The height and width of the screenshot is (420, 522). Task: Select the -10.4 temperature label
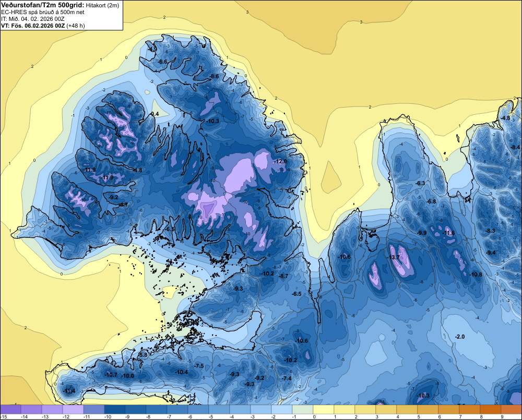181,373
